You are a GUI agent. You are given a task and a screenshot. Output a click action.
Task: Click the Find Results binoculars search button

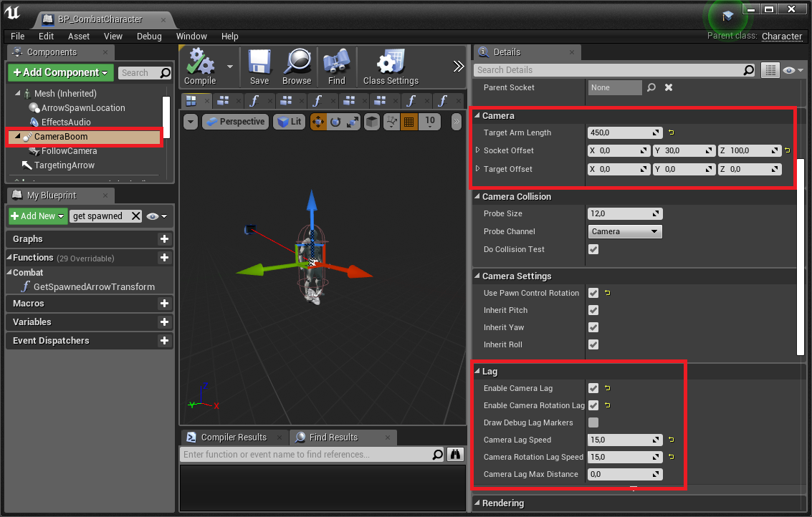[x=455, y=455]
